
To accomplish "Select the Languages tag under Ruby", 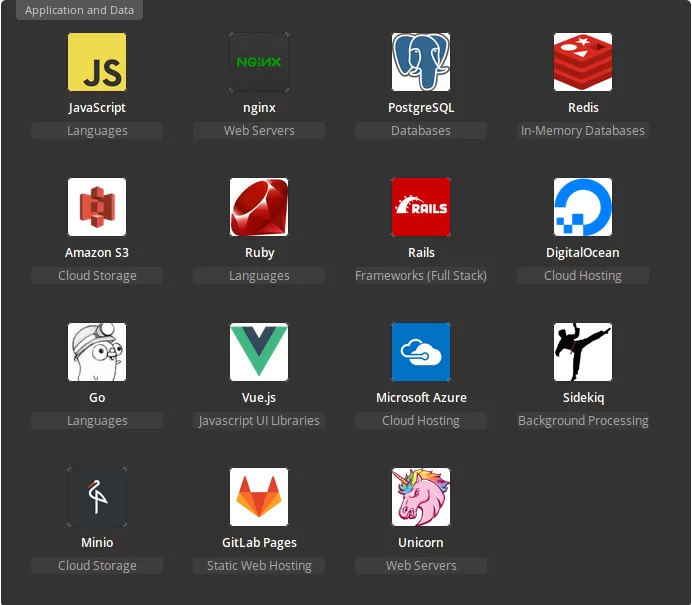I will click(259, 276).
